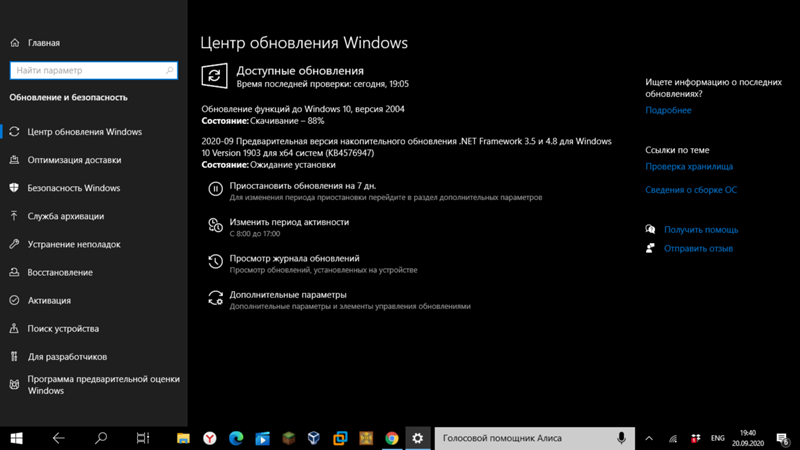Screen dimensions: 800x450
Task: Open the network tray icon
Action: click(673, 438)
